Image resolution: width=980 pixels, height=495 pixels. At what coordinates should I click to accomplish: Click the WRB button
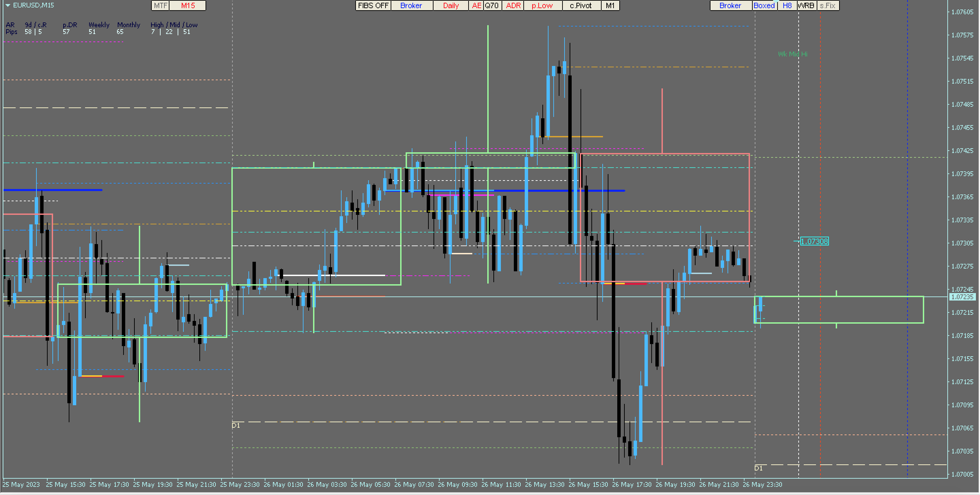point(806,6)
